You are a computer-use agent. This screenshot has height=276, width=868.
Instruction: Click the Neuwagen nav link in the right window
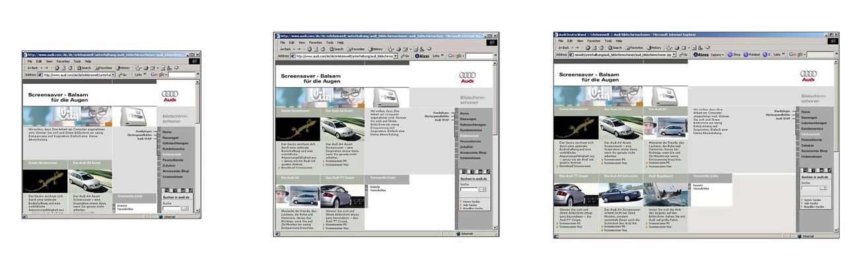(x=809, y=118)
